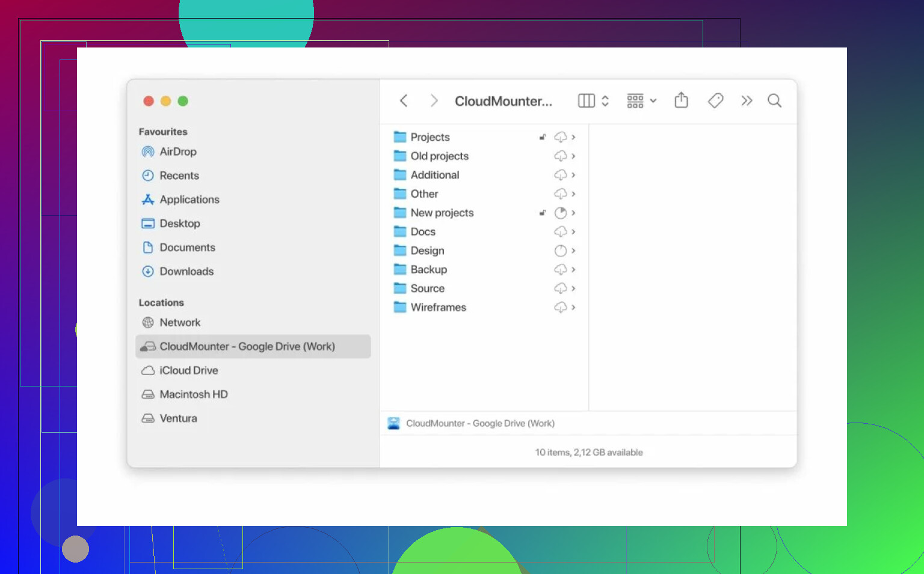Image resolution: width=924 pixels, height=574 pixels.
Task: Click cloud download icon for Source
Action: (561, 289)
